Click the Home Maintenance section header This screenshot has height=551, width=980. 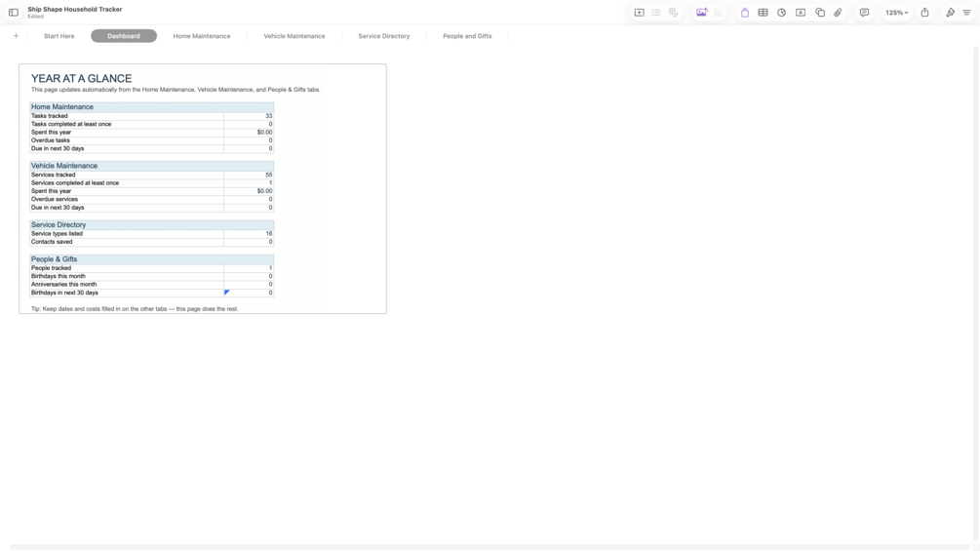click(151, 107)
